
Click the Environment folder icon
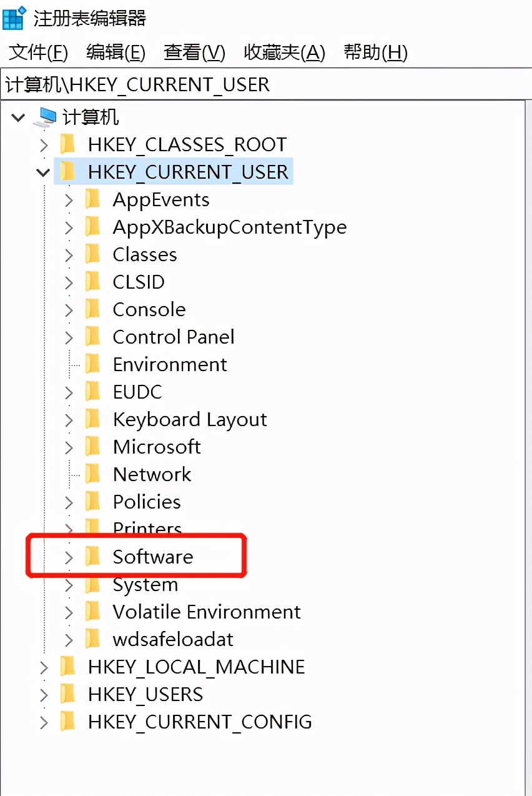click(x=92, y=364)
